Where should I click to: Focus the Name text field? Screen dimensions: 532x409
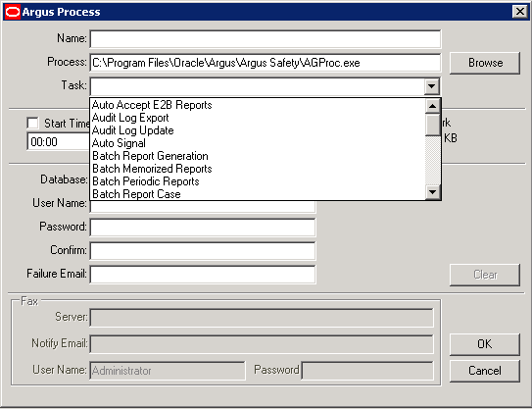pos(266,39)
